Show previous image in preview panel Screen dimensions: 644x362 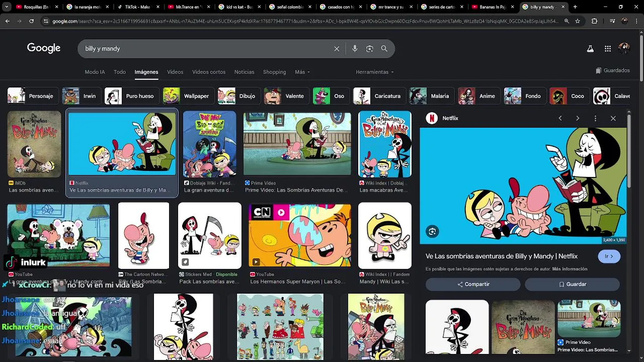pos(560,118)
